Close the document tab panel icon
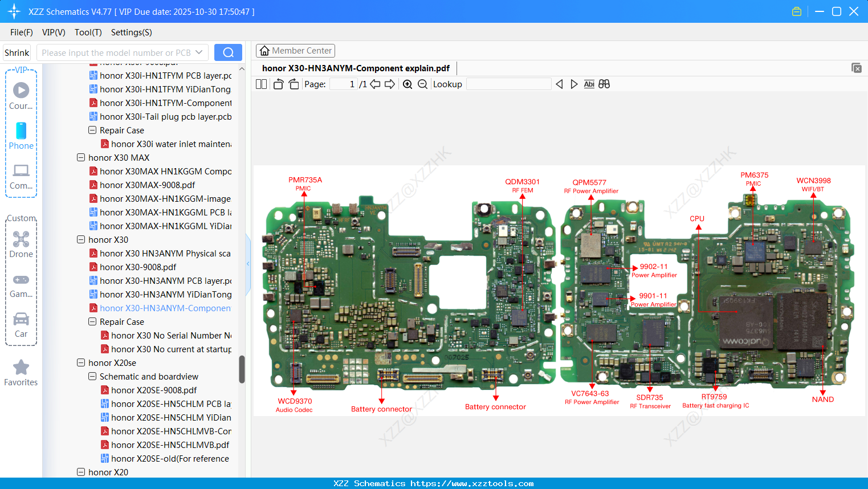This screenshot has width=868, height=489. [x=857, y=68]
